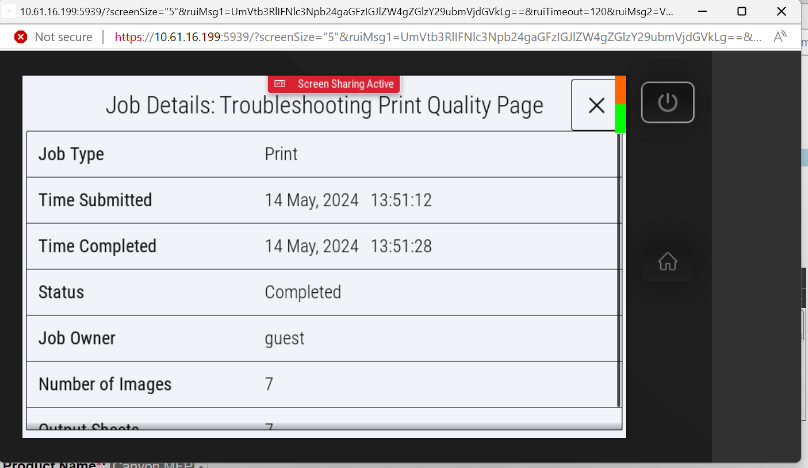Click the Job Details dialog title
This screenshot has width=808, height=468.
point(324,106)
